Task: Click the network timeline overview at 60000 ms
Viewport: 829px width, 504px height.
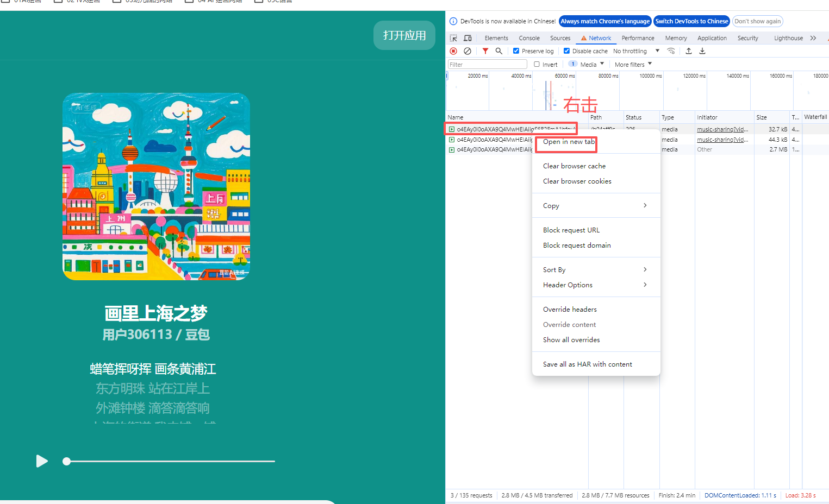Action: point(565,76)
